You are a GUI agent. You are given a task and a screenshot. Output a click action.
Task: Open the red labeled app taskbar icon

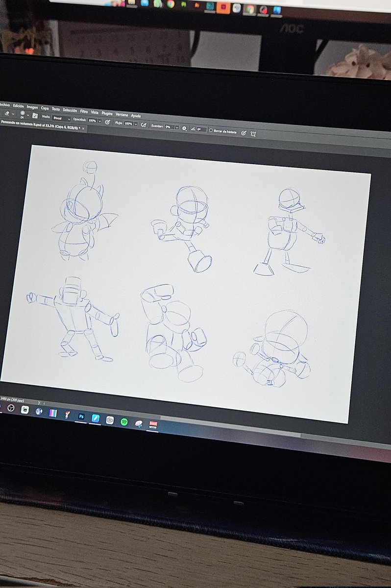tap(153, 425)
